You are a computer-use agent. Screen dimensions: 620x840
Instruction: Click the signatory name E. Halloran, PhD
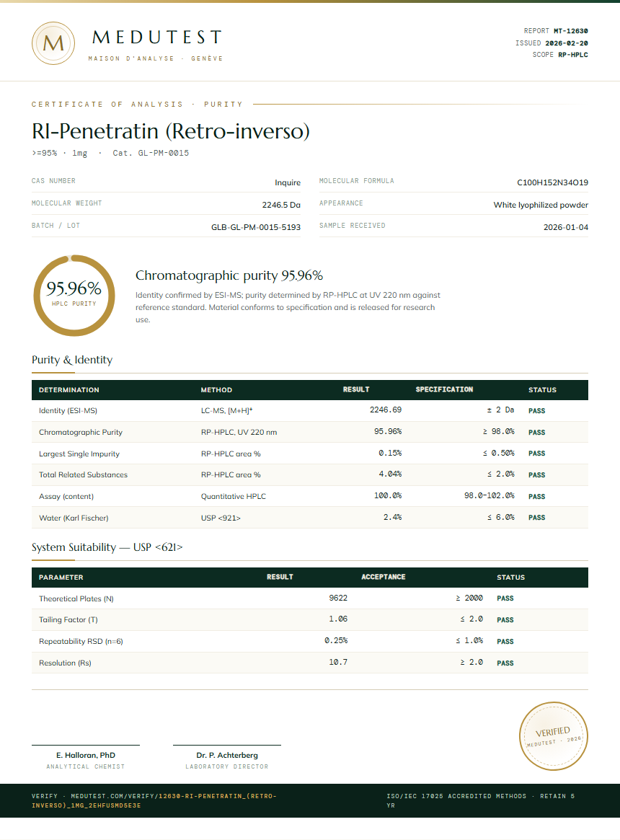pos(86,756)
